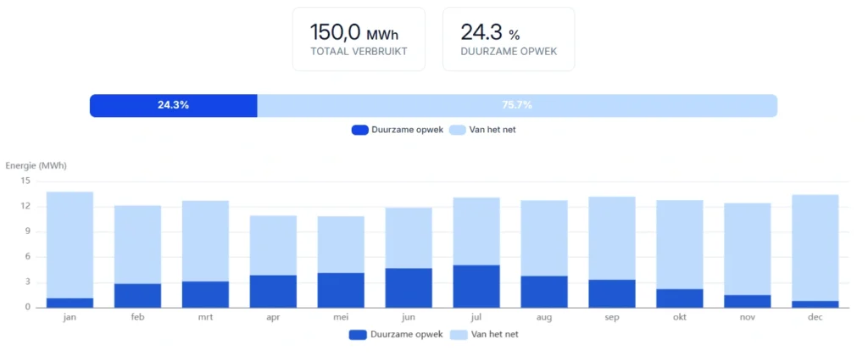
Task: Select the dark blue segment of the apr bar
Action: click(273, 292)
